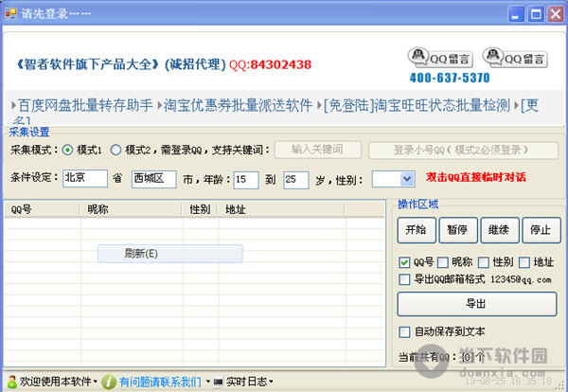Screen dimensions: 568x392
Task: Click the 地址 column header
Action: tap(281, 209)
